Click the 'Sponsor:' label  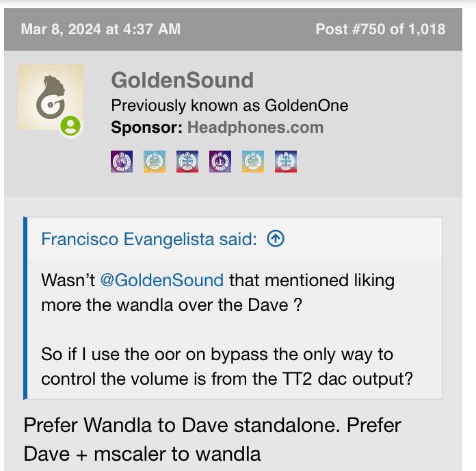[x=146, y=127]
